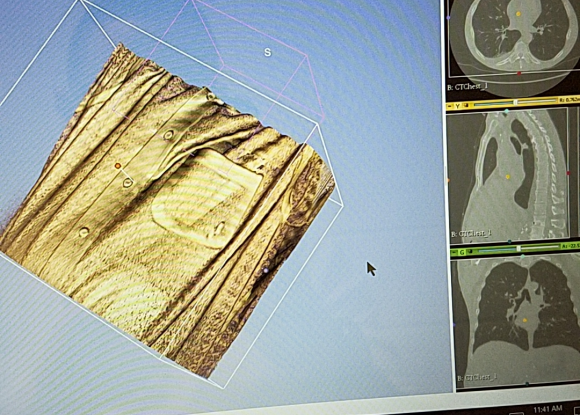Click the green slice offset slider handle
580x415 pixels.
(519, 249)
